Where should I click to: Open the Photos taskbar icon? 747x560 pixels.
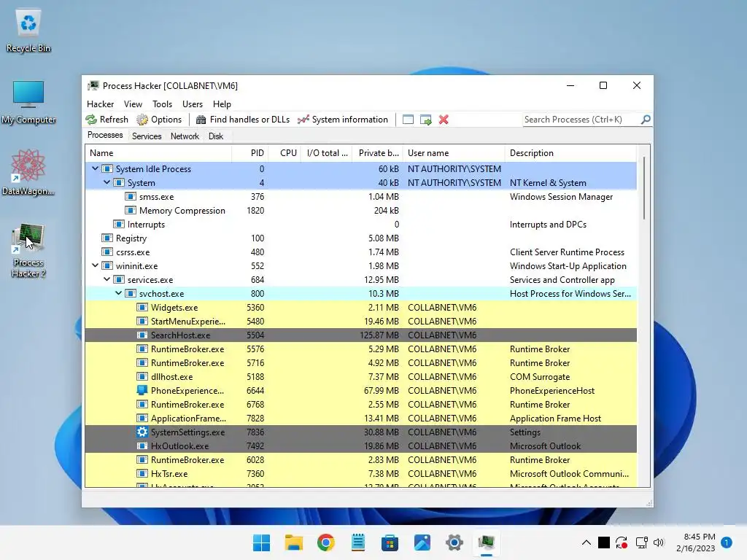(422, 542)
